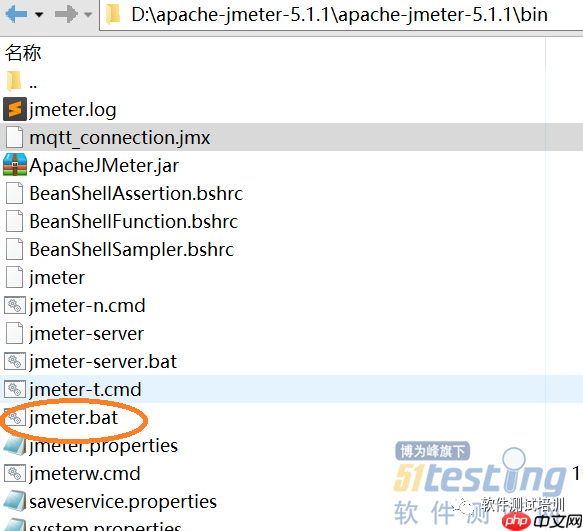583x531 pixels.
Task: Click the jmeter-t.cmd batch icon
Action: [x=15, y=389]
